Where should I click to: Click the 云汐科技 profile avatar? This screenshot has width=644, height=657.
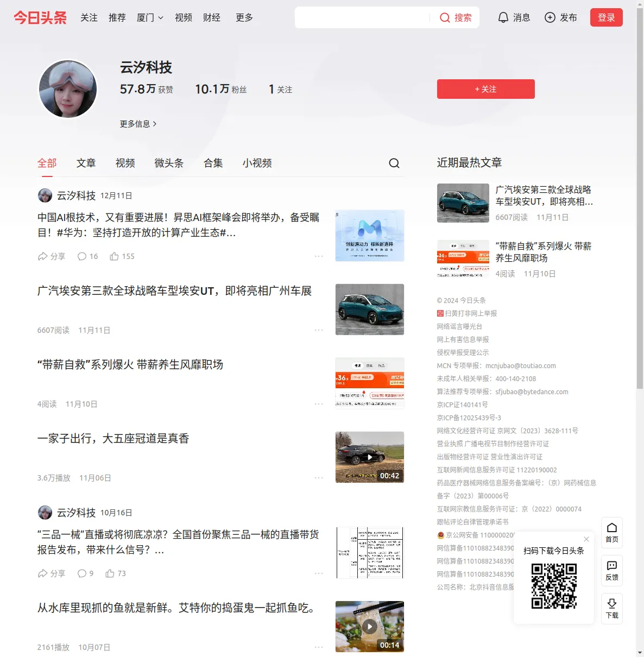[x=68, y=89]
